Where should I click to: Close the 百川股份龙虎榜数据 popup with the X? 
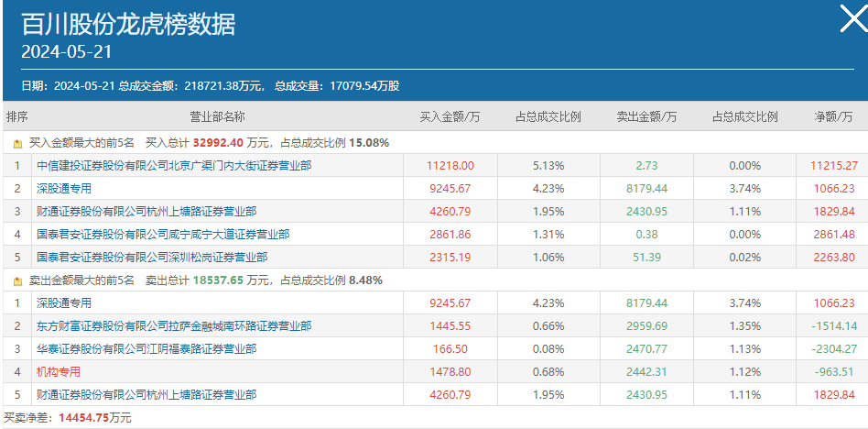click(853, 19)
